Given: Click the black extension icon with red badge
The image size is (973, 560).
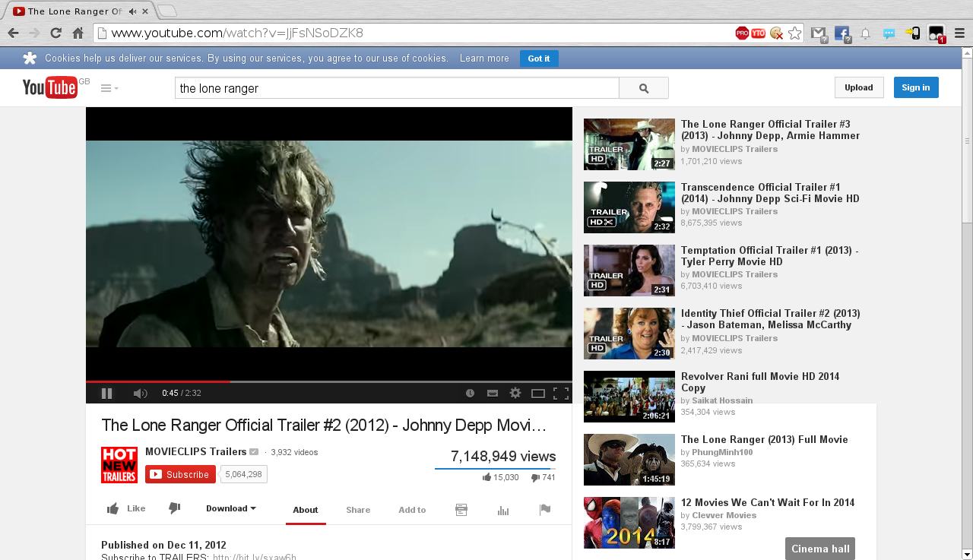Looking at the screenshot, I should click(937, 33).
